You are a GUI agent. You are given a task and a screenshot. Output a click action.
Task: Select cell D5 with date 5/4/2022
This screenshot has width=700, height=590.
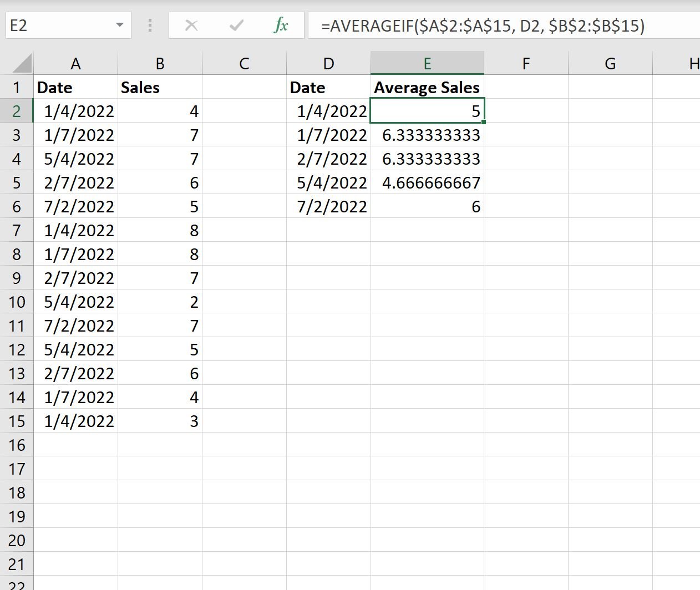click(x=328, y=182)
